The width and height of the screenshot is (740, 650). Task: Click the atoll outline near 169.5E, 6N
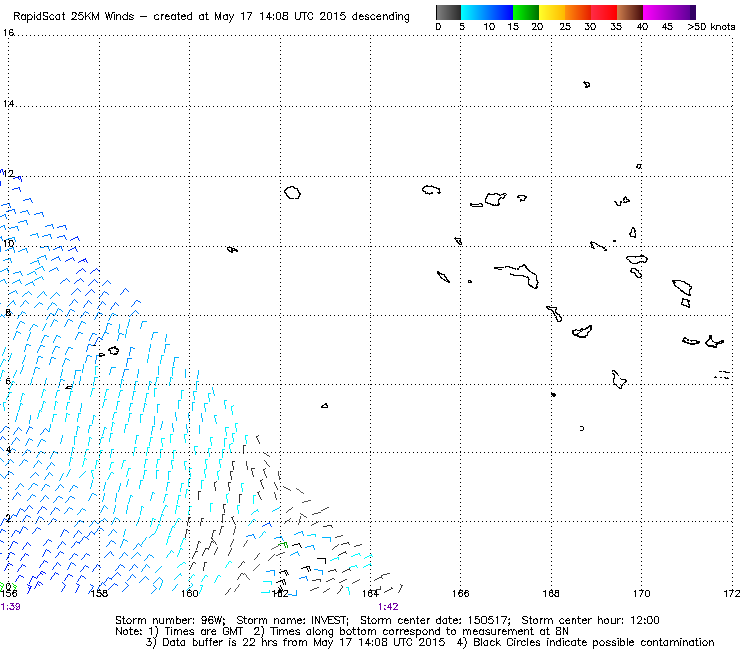[618, 380]
